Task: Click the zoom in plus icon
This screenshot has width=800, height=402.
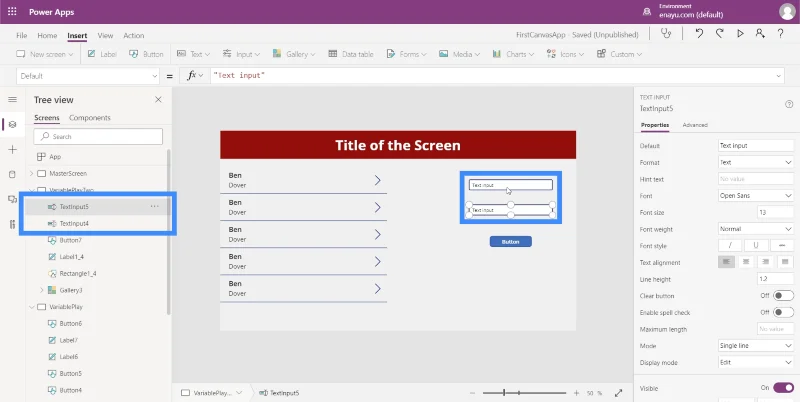Action: coord(577,393)
